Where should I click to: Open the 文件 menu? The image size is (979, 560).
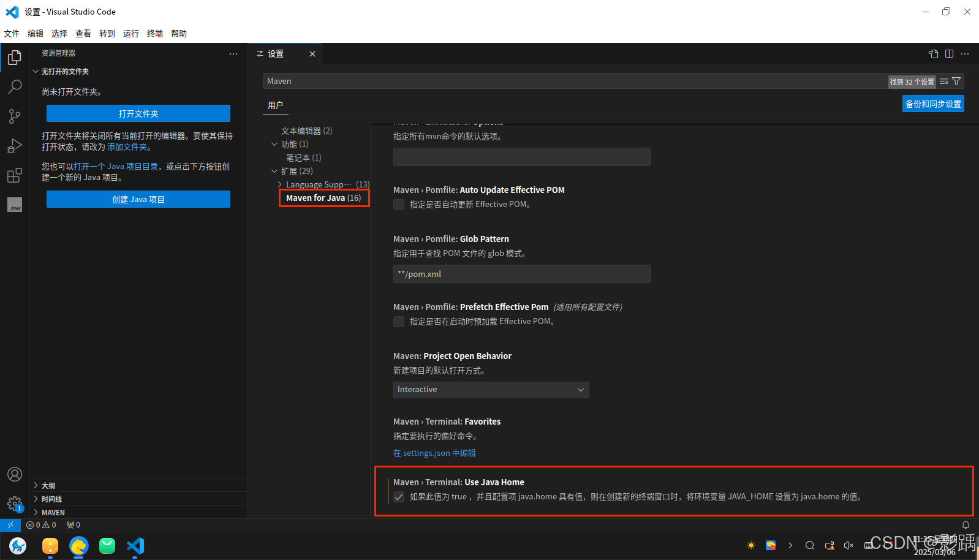tap(12, 34)
